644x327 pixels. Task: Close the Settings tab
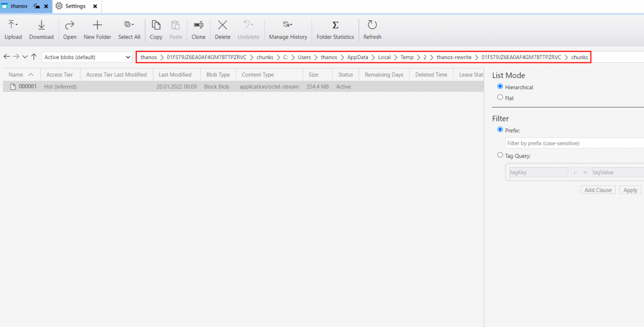tap(95, 6)
